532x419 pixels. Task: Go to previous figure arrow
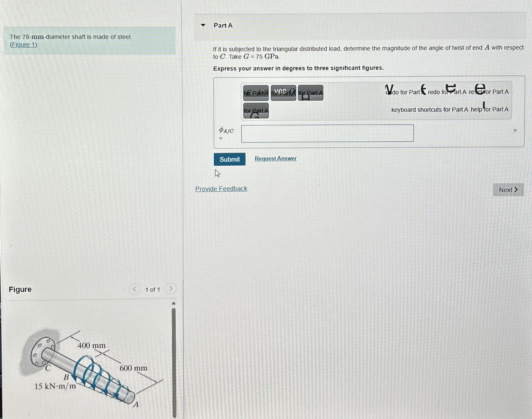[x=134, y=289]
